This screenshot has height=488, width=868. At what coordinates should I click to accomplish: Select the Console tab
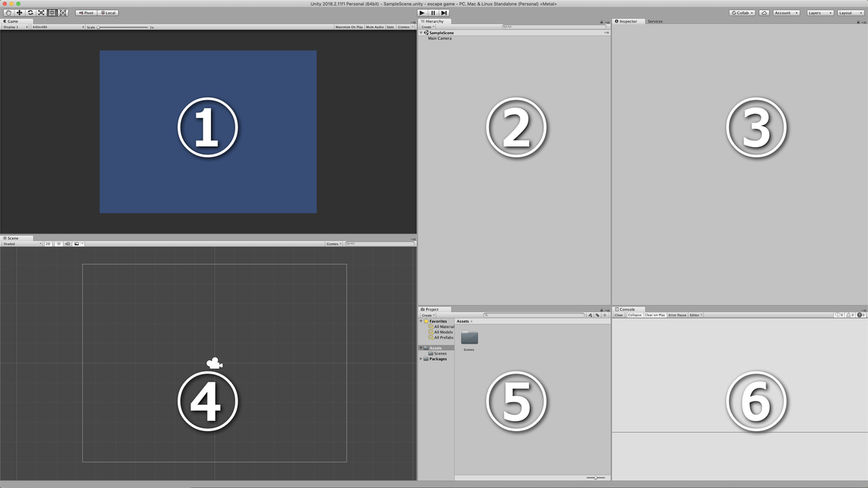[627, 309]
